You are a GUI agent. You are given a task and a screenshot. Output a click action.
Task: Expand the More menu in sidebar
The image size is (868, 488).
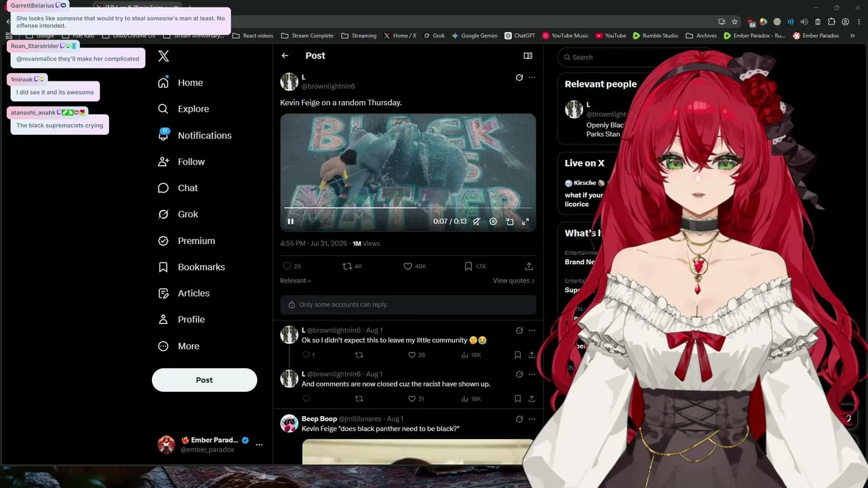pos(178,346)
